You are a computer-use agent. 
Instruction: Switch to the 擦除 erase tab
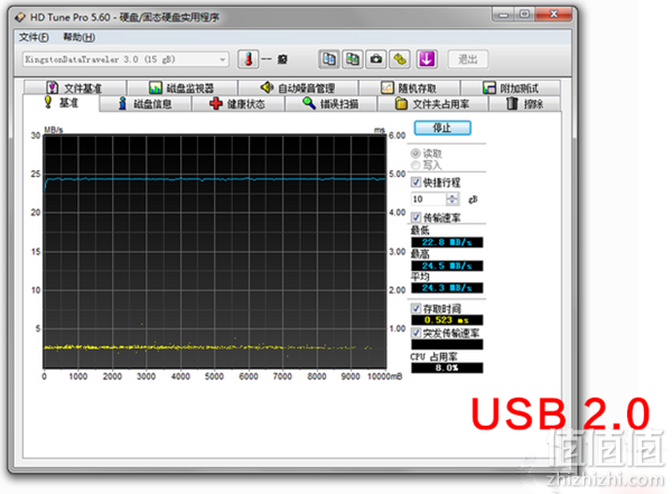[525, 104]
